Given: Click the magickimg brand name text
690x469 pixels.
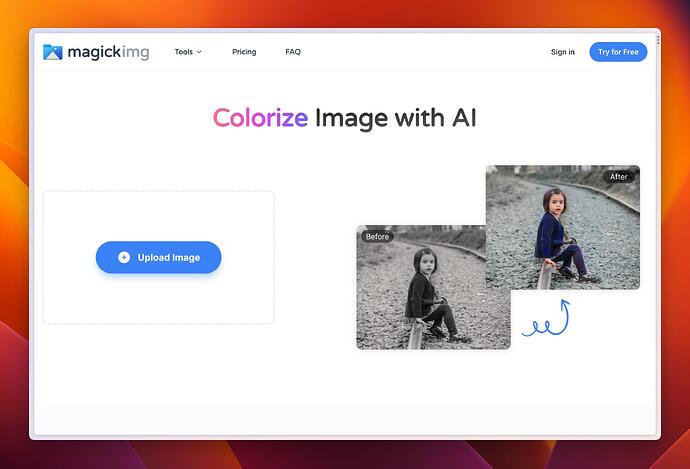Looking at the screenshot, I should pos(109,52).
